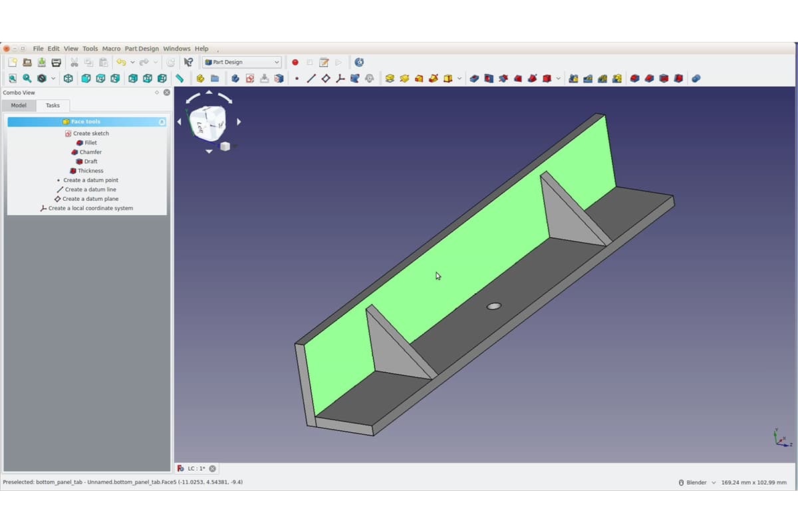Close the Combo View panel
Image resolution: width=798 pixels, height=532 pixels.
pyautogui.click(x=166, y=92)
